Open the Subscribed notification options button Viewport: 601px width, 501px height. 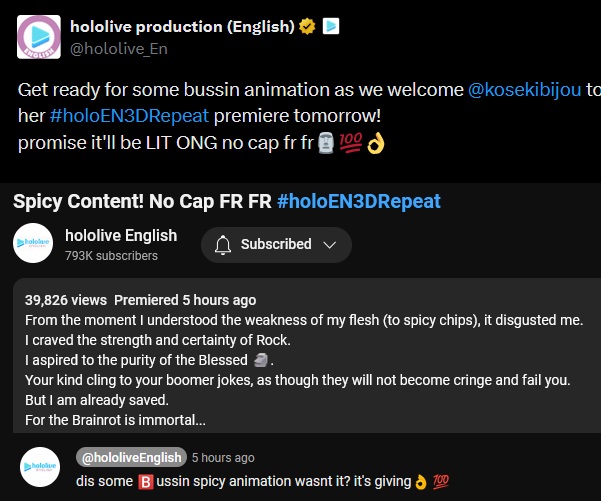click(x=276, y=245)
